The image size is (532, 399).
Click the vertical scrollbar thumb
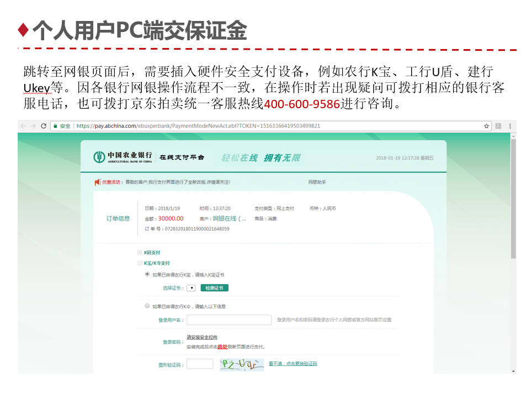coord(513,199)
